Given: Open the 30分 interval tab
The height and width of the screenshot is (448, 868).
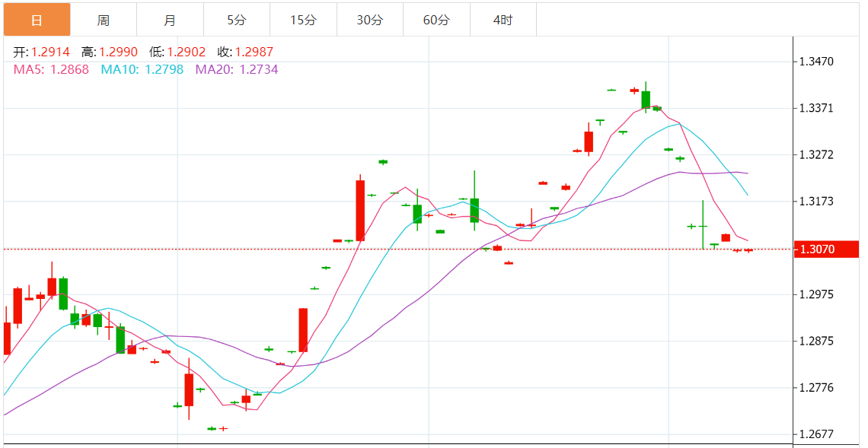Looking at the screenshot, I should [370, 20].
